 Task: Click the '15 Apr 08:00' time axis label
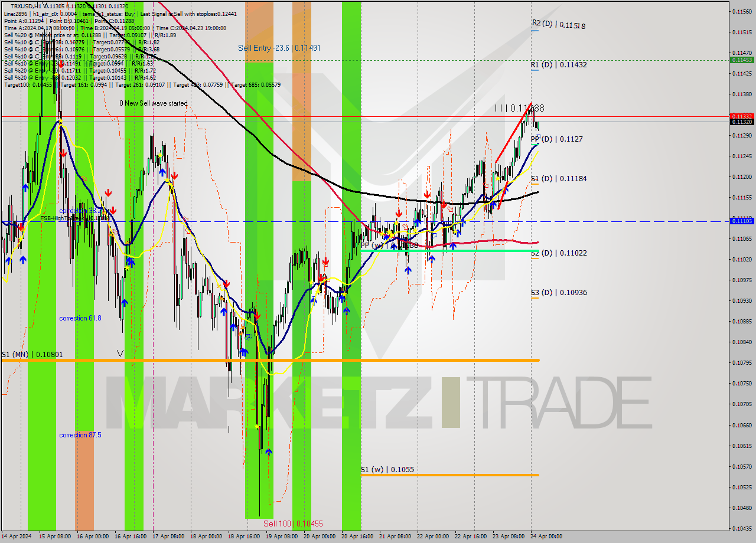(54, 537)
